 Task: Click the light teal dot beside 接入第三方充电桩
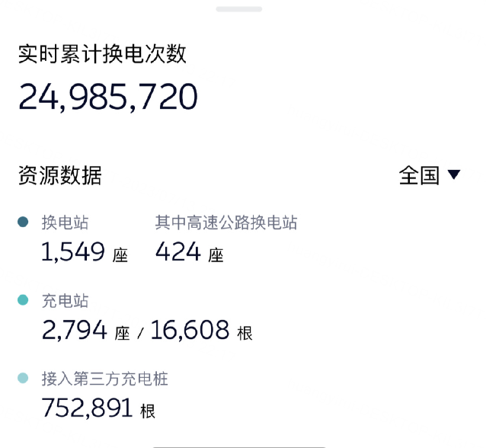pyautogui.click(x=23, y=378)
